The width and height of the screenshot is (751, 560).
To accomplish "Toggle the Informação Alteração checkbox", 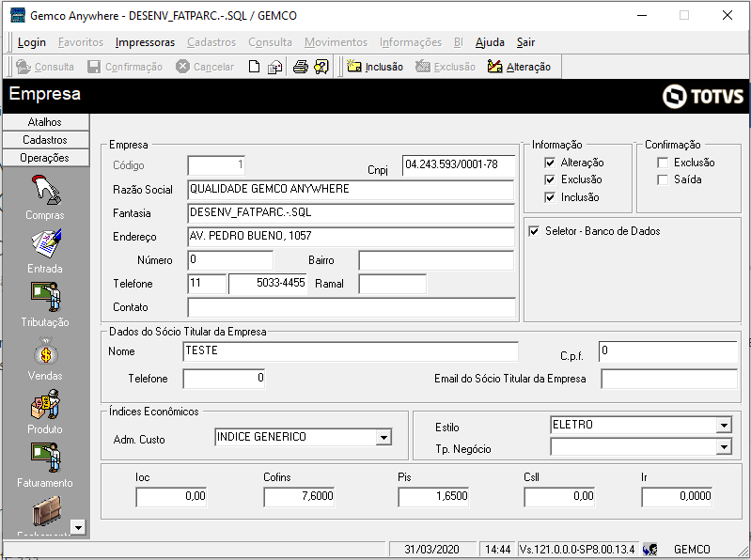I will click(x=550, y=163).
